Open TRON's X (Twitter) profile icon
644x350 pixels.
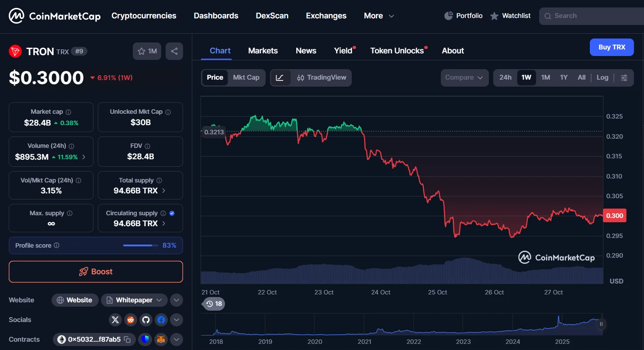point(115,320)
